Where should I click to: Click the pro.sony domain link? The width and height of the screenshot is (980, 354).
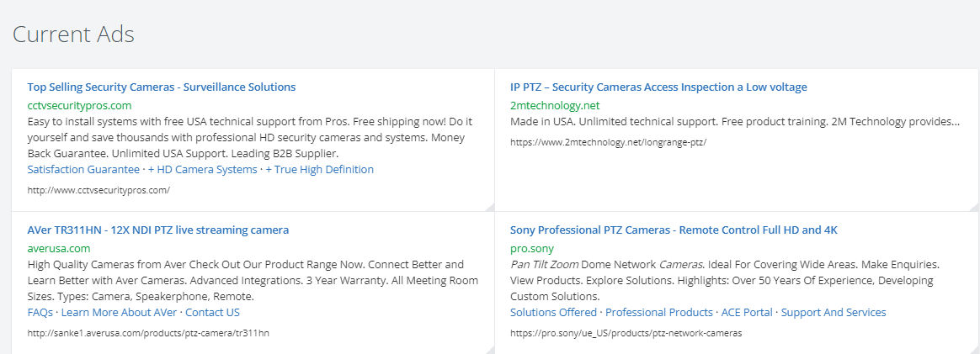[x=532, y=249]
